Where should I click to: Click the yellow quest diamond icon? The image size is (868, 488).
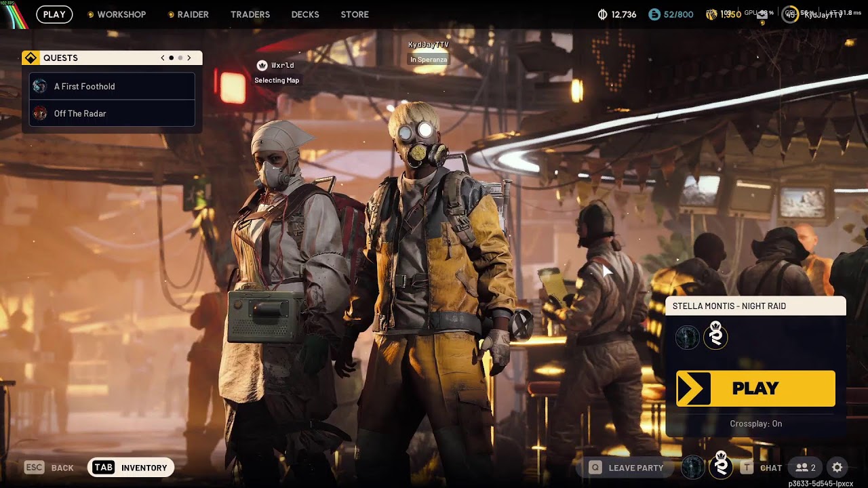coord(30,58)
